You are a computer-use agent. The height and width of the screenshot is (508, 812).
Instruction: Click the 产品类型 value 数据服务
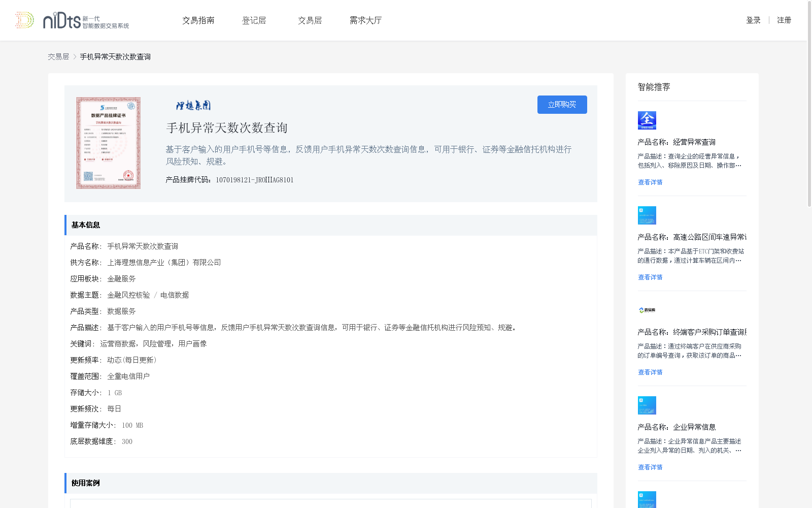121,311
